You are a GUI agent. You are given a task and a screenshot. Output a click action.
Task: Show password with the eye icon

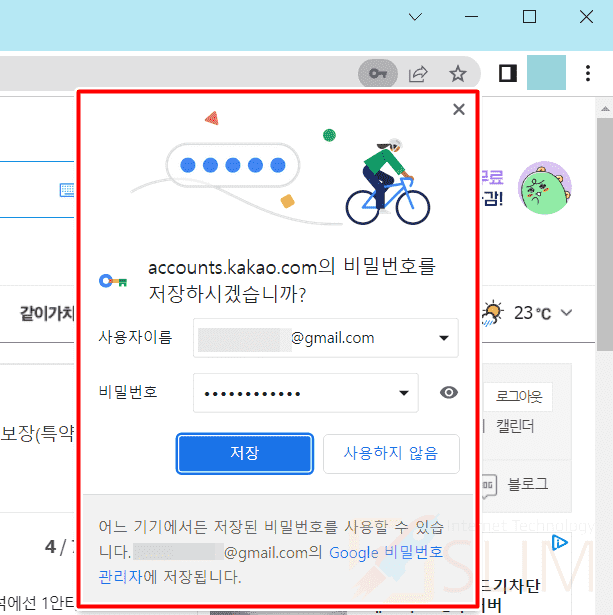click(x=449, y=393)
